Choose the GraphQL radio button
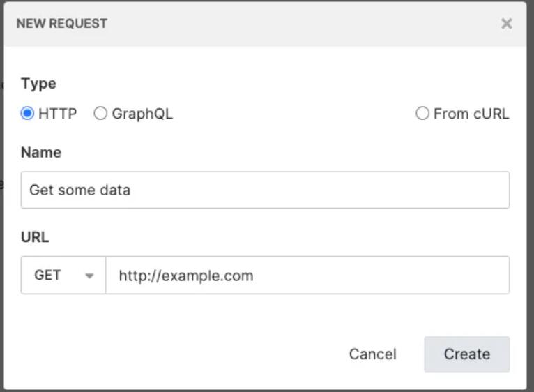This screenshot has width=534, height=392. [100, 114]
